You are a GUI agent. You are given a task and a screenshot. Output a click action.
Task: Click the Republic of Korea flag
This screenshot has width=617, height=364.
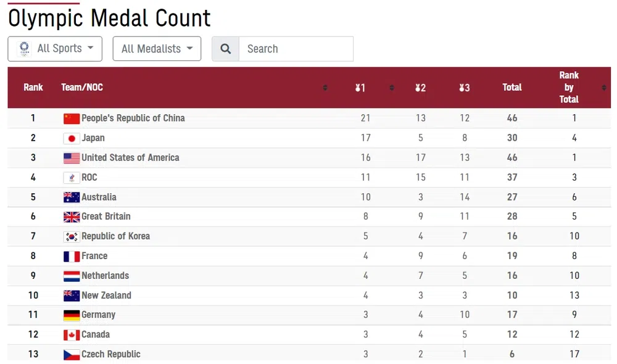72,236
